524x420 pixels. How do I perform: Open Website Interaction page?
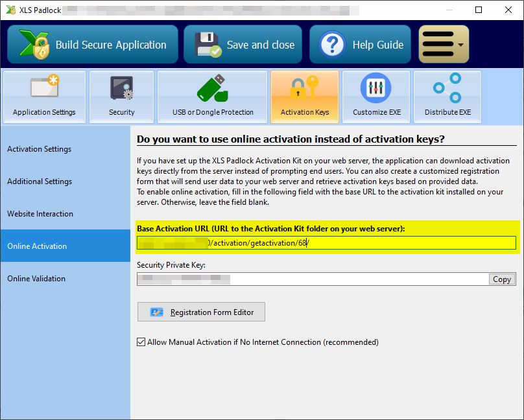click(65, 214)
